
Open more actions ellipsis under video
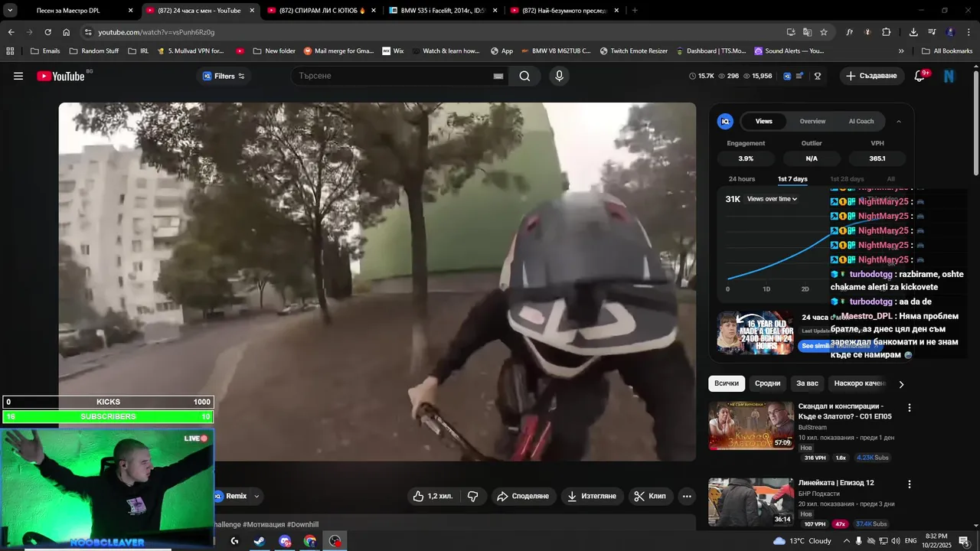687,496
